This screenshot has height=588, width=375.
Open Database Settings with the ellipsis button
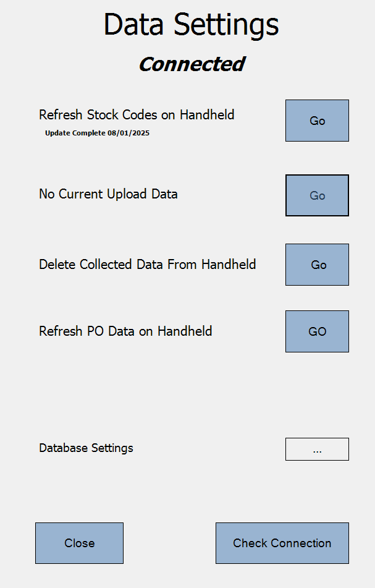317,450
